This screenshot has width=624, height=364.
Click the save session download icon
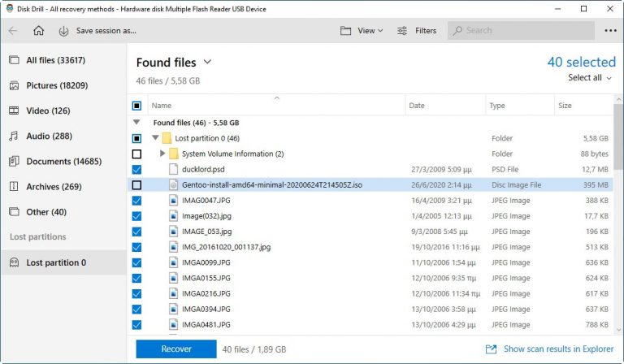(x=63, y=31)
